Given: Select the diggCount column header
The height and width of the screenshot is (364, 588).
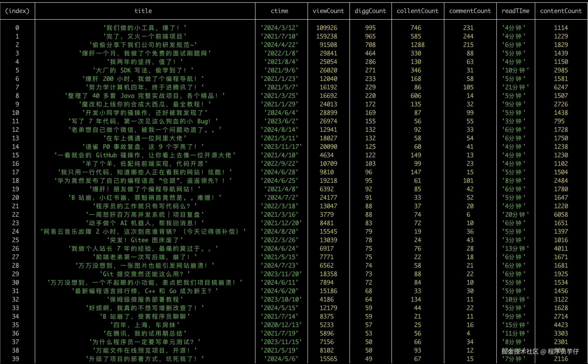Looking at the screenshot, I should (x=370, y=11).
